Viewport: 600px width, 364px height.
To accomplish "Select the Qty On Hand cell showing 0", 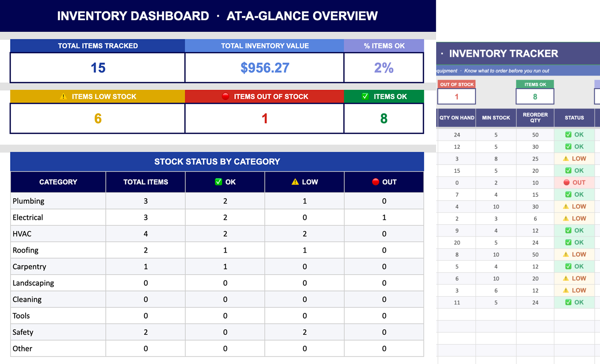I will (x=457, y=183).
